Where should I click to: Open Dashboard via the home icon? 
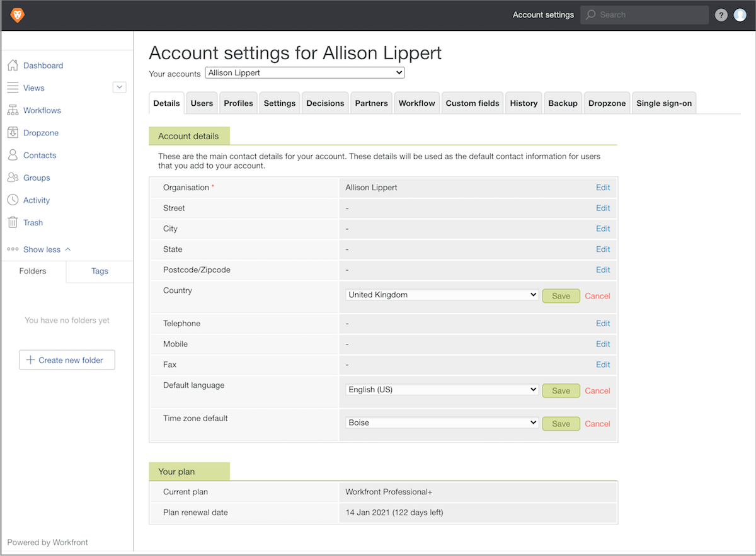point(13,65)
